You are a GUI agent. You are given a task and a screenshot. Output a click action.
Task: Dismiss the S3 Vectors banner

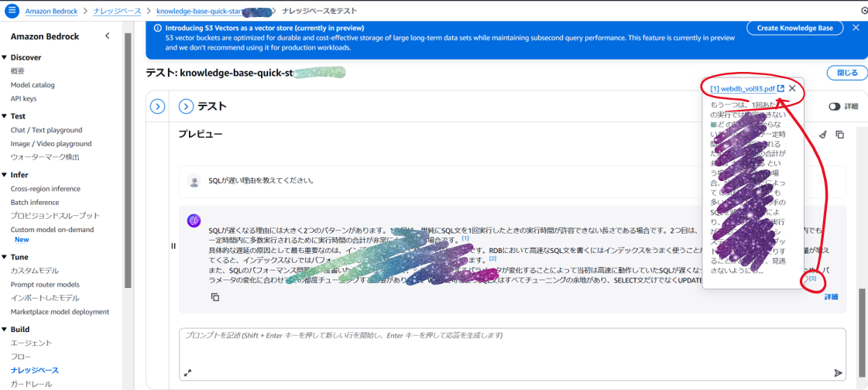point(856,28)
